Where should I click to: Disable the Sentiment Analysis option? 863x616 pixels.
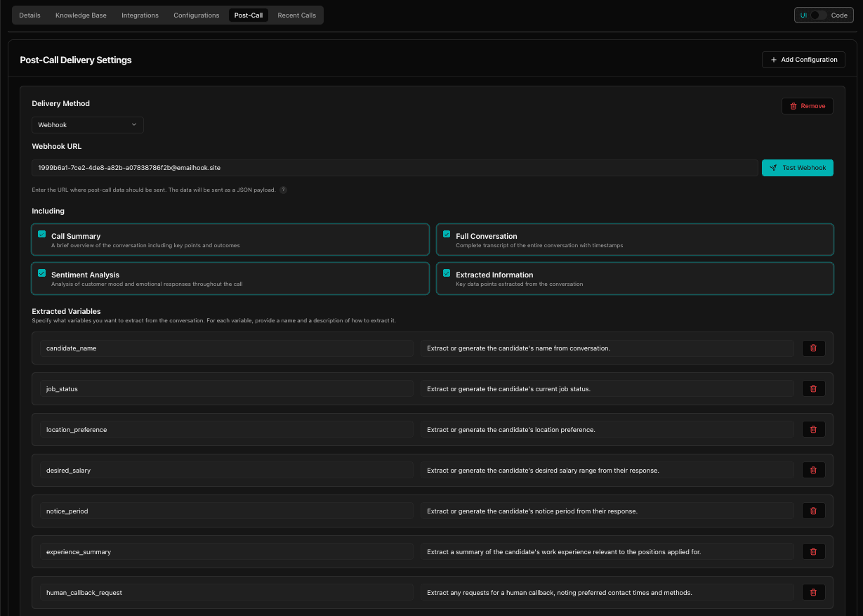point(42,273)
